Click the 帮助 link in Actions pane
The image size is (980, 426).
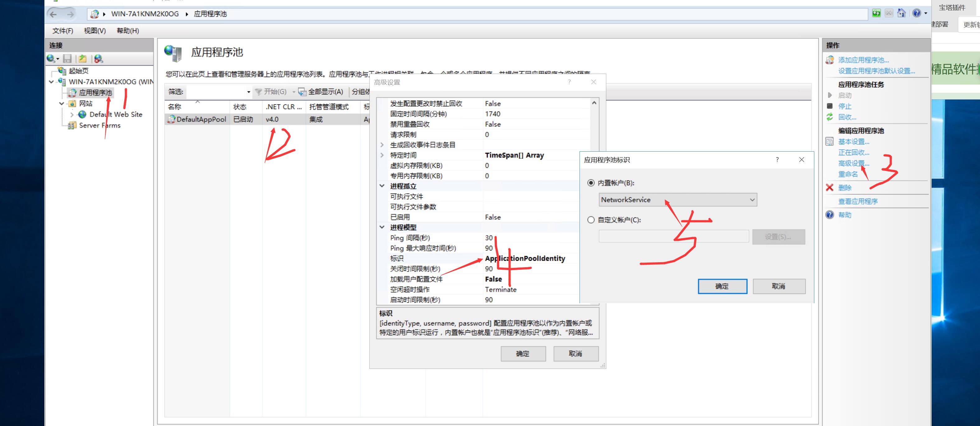pos(844,215)
